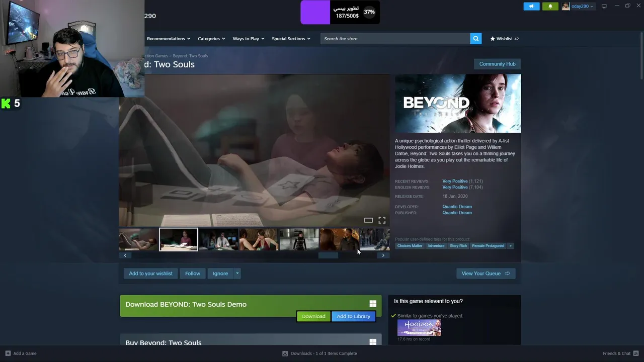This screenshot has width=644, height=362.
Task: Select highlighted thumbnail of girl with cards
Action: coord(179,239)
